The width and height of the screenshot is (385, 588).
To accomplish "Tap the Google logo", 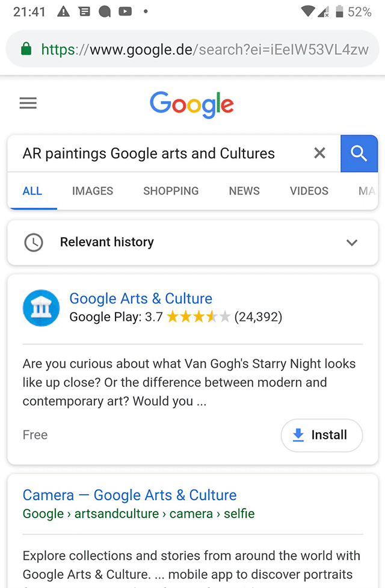I will (192, 105).
